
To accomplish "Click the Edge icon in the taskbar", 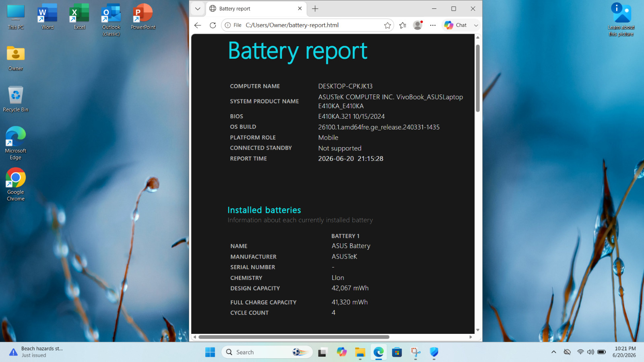I will pyautogui.click(x=379, y=352).
